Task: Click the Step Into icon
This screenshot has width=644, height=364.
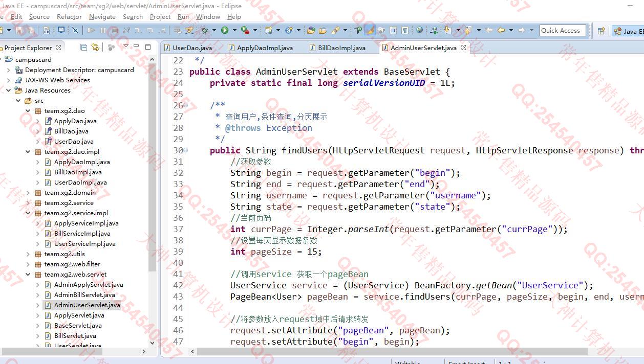Action: (x=138, y=30)
